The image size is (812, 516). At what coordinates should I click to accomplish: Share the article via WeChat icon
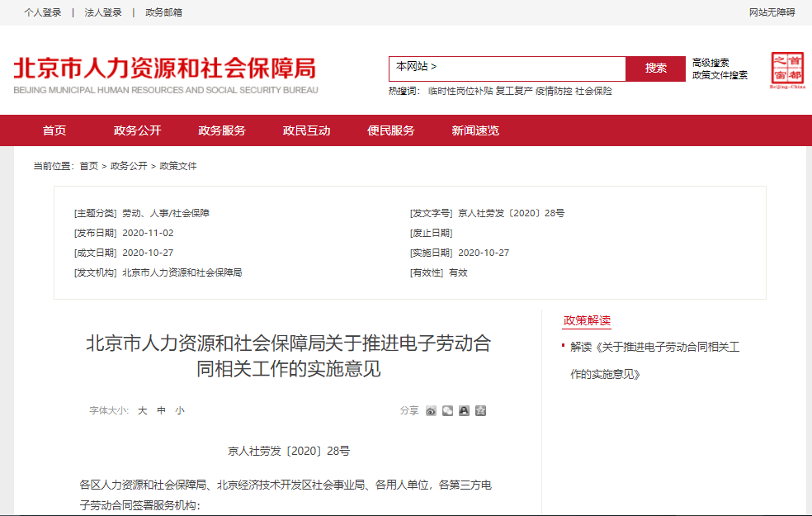(447, 411)
